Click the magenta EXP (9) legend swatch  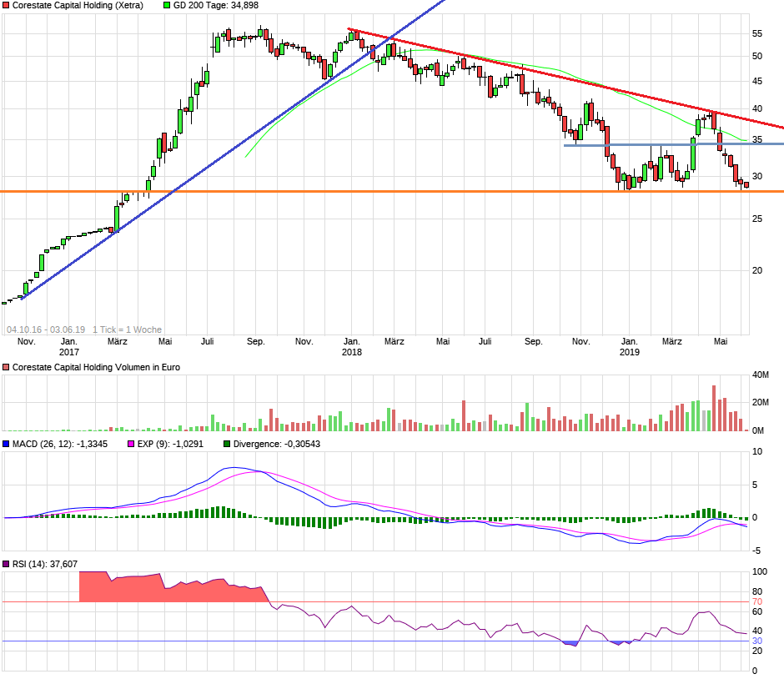(x=131, y=444)
